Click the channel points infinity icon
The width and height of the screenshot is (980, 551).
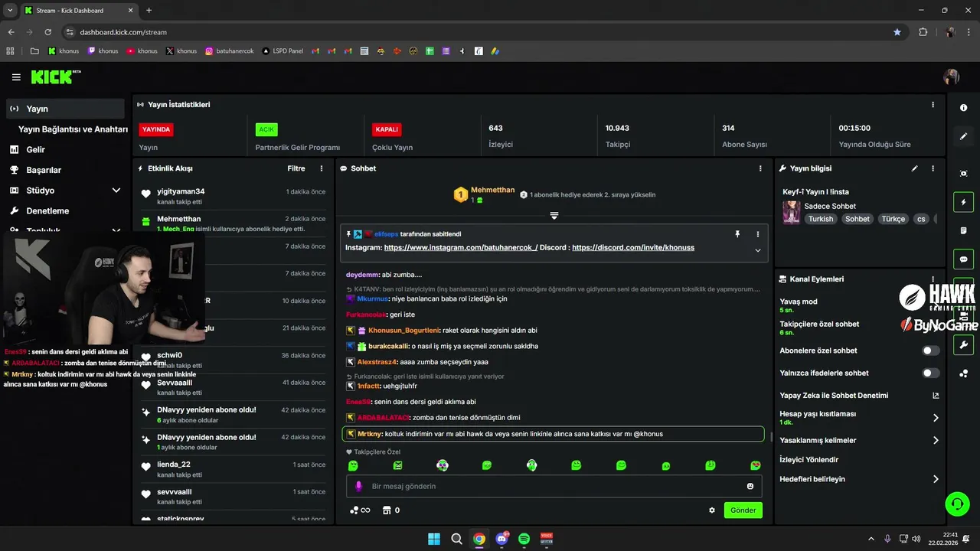[360, 510]
